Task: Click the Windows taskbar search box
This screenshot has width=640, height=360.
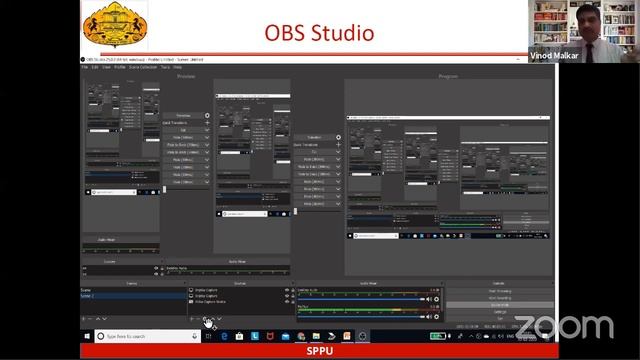Action: (x=148, y=336)
